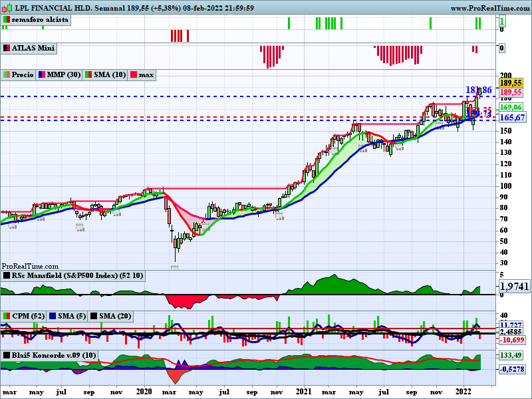Open the ATLAS Mini indicator label

click(x=29, y=48)
